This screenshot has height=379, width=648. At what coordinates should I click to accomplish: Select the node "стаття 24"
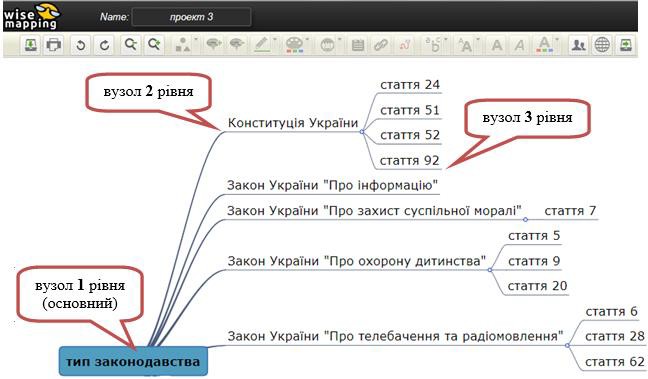point(410,85)
